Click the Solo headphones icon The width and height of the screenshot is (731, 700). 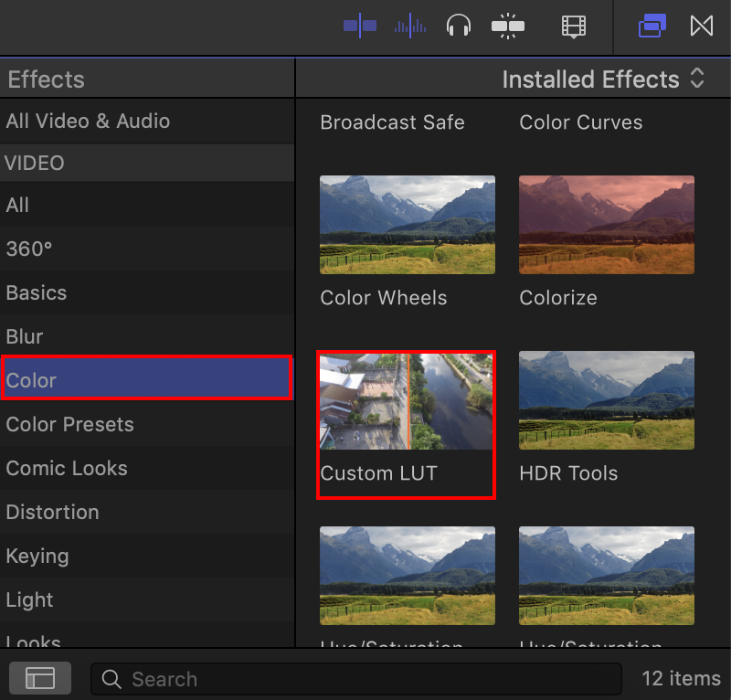[x=459, y=27]
